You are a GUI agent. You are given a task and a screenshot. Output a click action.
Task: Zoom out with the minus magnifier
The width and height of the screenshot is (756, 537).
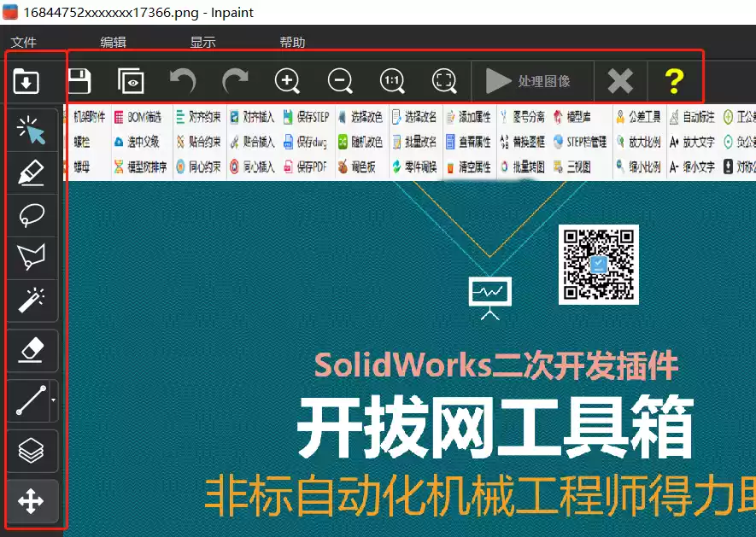(x=340, y=80)
